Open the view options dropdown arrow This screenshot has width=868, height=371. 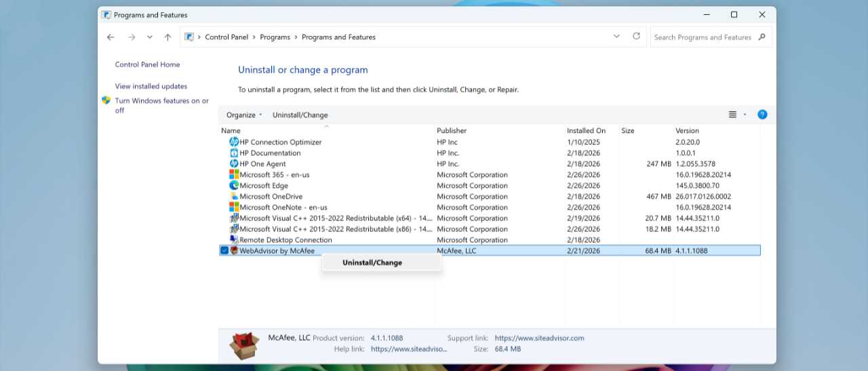click(x=745, y=115)
